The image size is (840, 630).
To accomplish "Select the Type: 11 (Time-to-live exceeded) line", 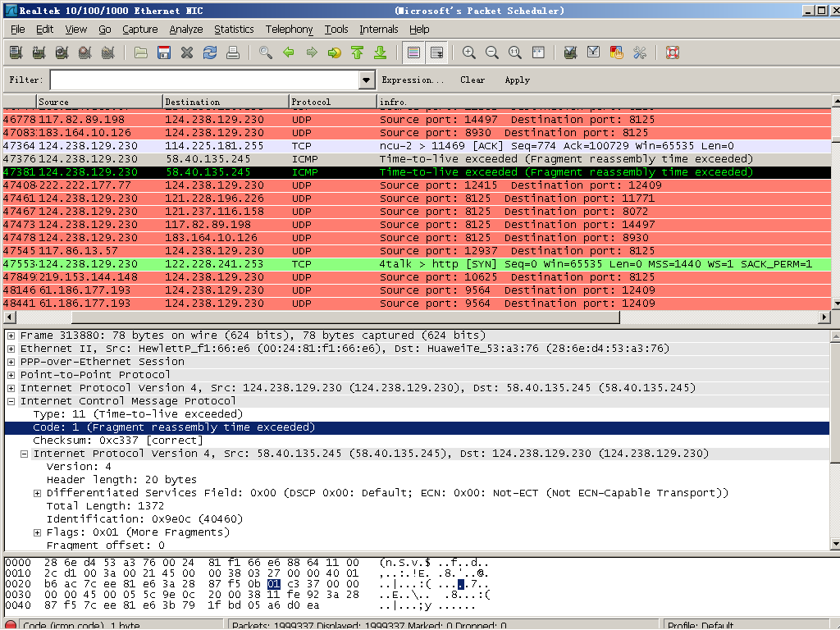I will pos(138,414).
